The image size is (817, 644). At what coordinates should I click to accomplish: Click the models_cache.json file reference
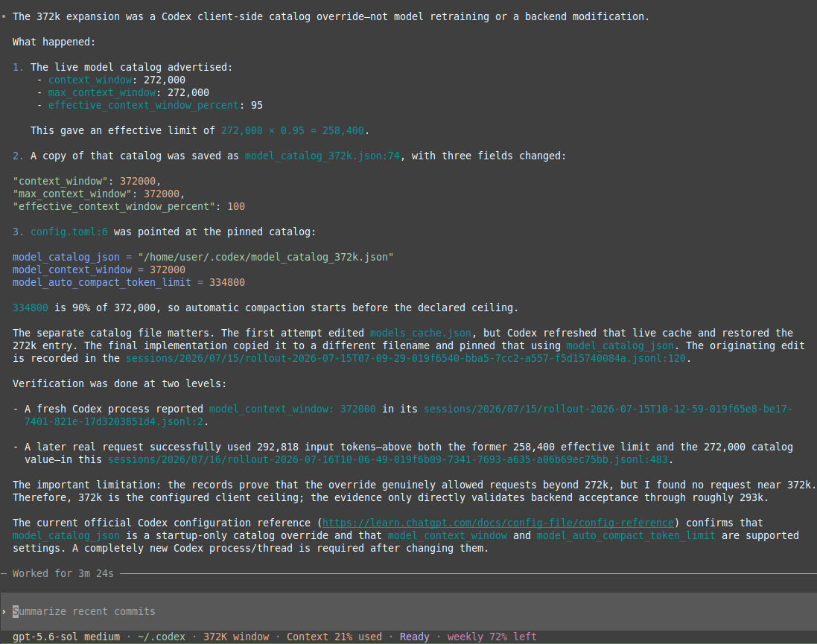[x=421, y=333]
